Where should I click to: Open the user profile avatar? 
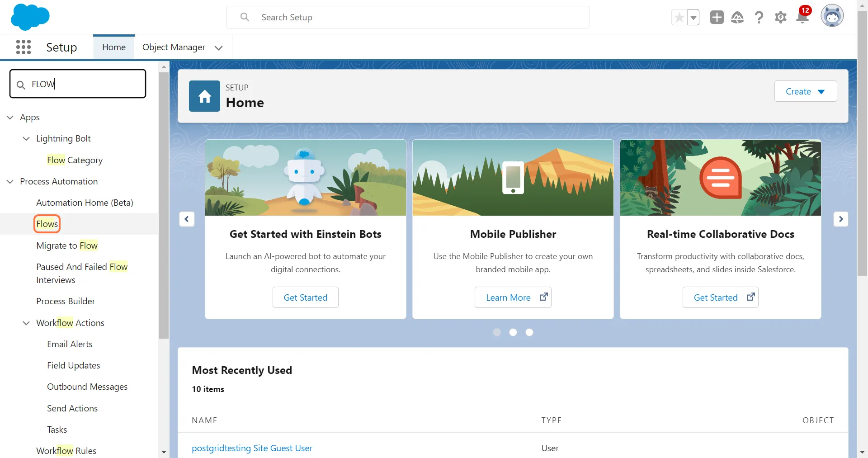point(832,16)
